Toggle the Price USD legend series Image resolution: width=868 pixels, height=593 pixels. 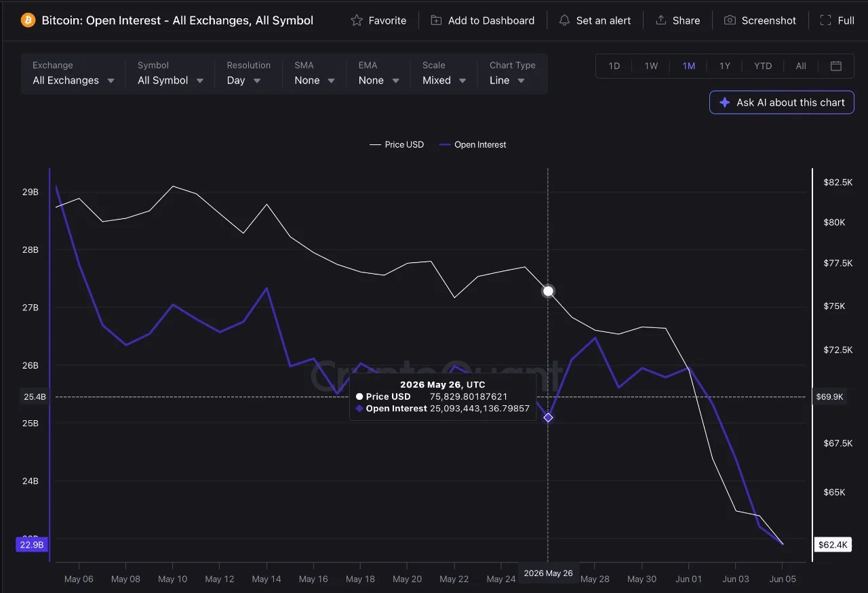(x=397, y=144)
